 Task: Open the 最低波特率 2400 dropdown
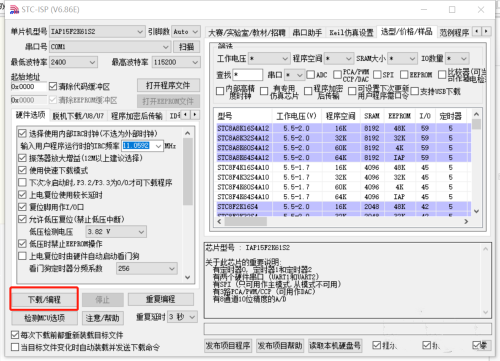(73, 62)
